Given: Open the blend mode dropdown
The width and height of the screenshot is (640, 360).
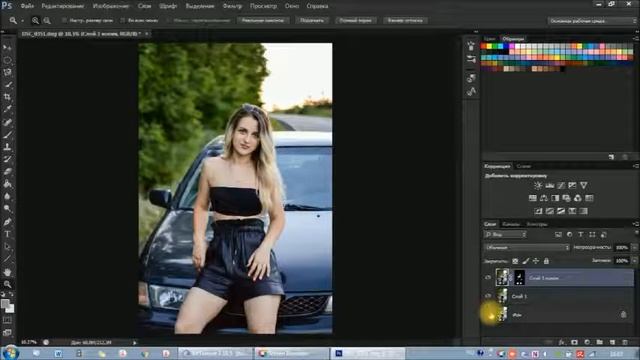Looking at the screenshot, I should (527, 248).
